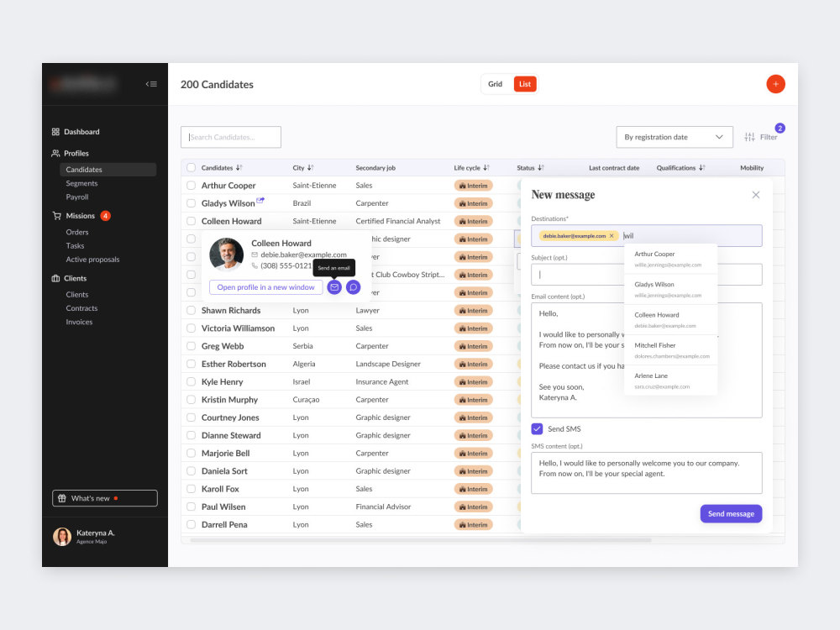Sort by Candidates column arrow

pos(239,168)
